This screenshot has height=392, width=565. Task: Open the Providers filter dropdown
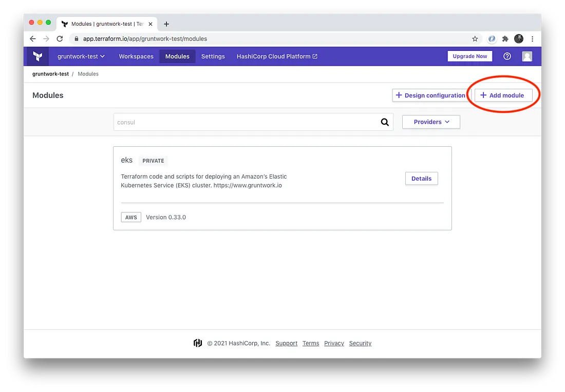pyautogui.click(x=431, y=122)
